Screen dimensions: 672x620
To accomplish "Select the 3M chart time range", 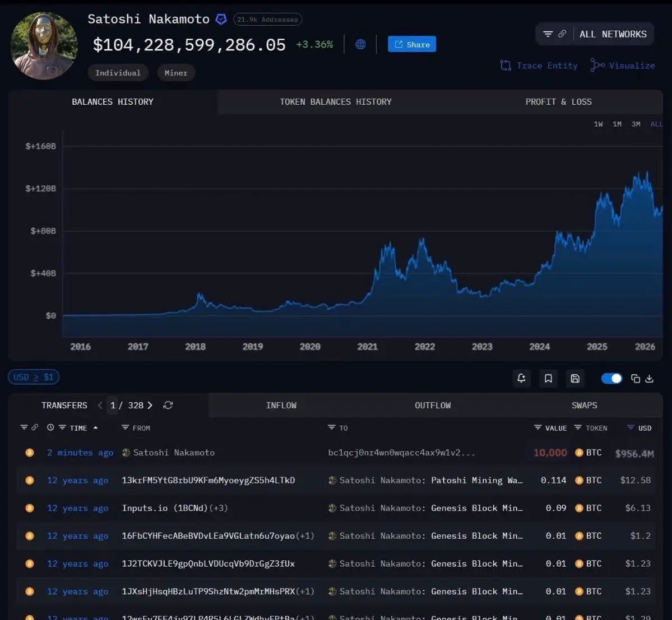I will coord(636,124).
